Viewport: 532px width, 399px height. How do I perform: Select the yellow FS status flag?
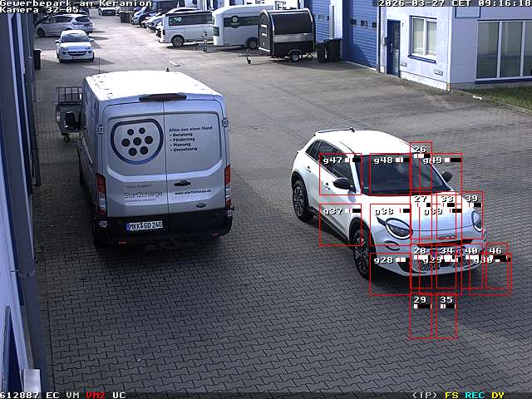pyautogui.click(x=451, y=395)
